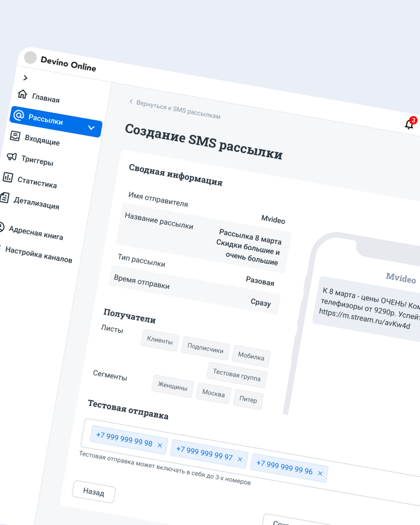Open the Статистика page
Viewport: 420px width, 525px height.
pos(37,183)
